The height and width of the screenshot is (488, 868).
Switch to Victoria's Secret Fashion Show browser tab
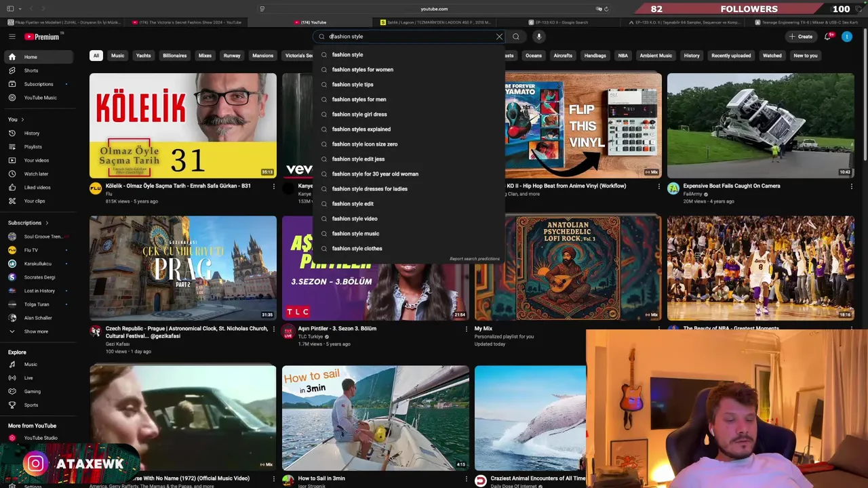[186, 22]
